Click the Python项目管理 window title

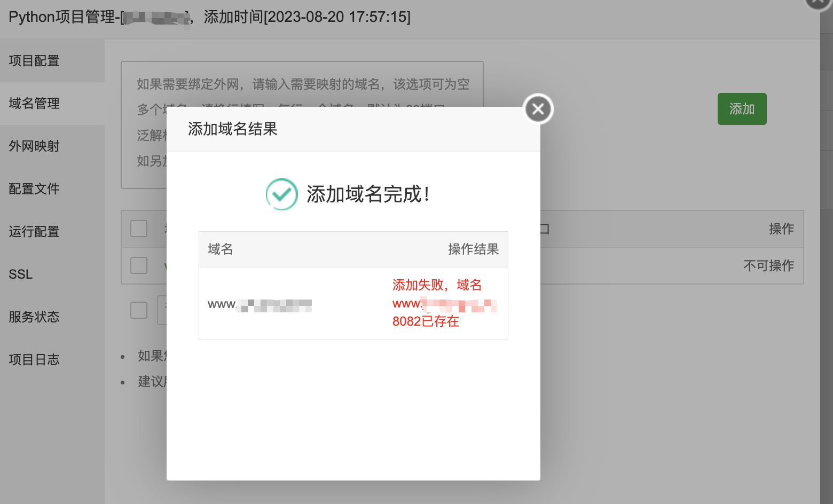point(210,17)
